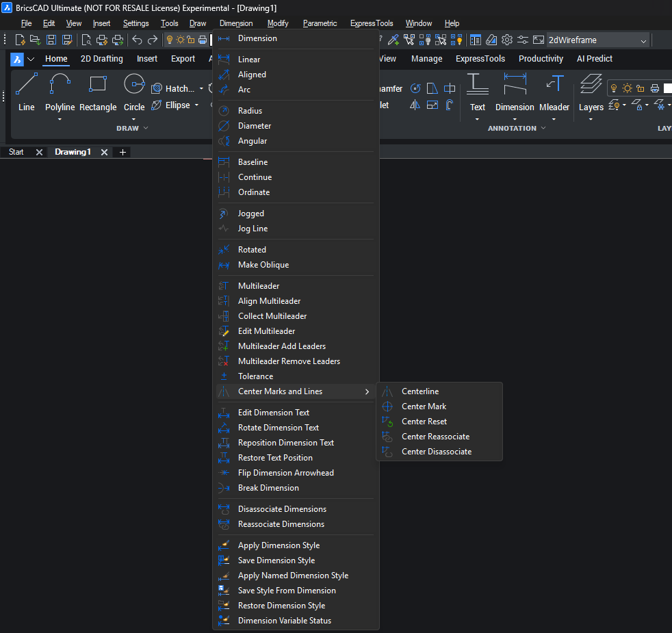The height and width of the screenshot is (633, 672).
Task: Select the Line drawing tool
Action: pos(27,92)
